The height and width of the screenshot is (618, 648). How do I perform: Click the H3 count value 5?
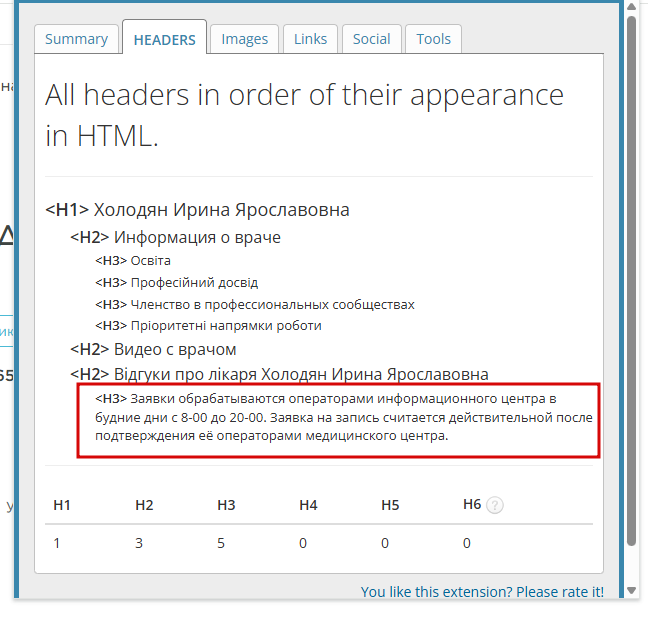[221, 543]
